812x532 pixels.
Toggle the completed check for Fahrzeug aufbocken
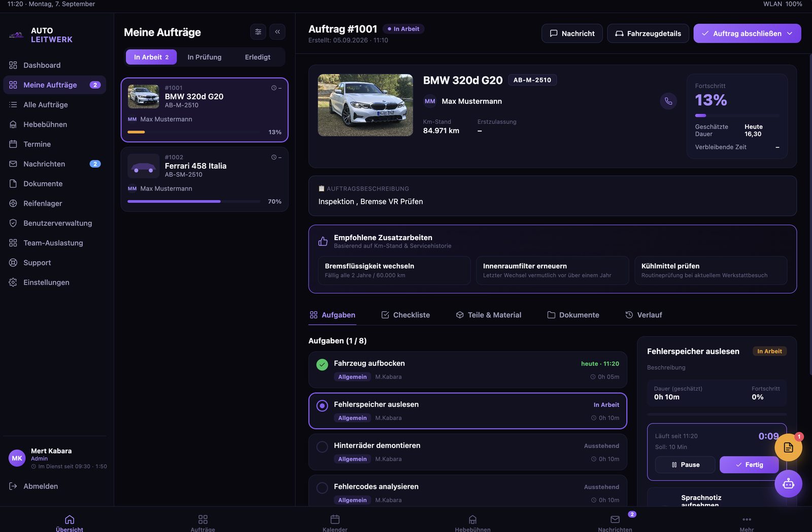pyautogui.click(x=322, y=364)
